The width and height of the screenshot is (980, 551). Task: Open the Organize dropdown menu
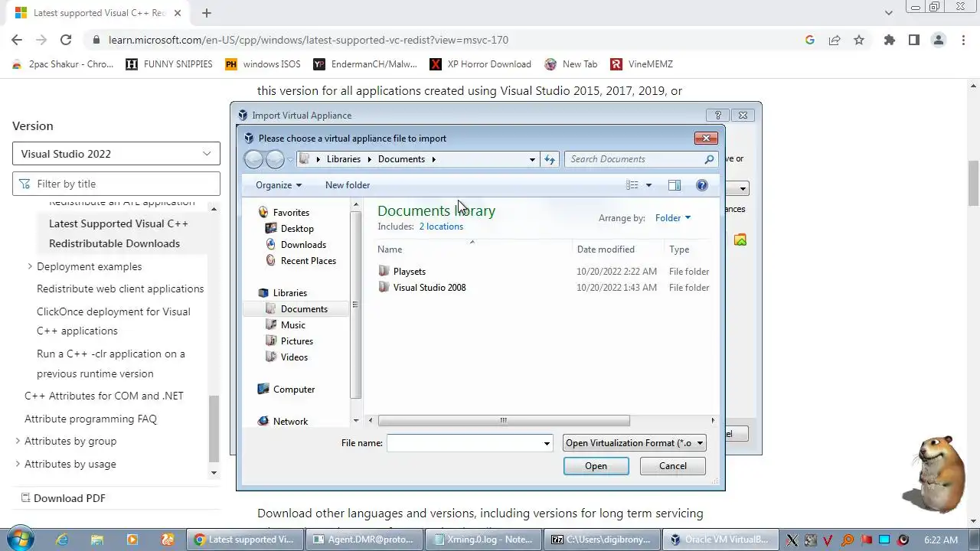[x=279, y=185]
